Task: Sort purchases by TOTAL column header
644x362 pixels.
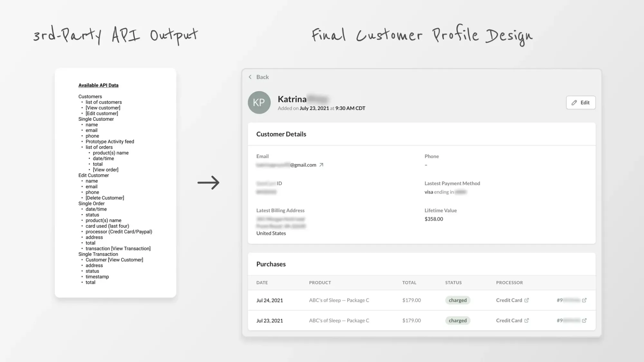Action: point(409,283)
